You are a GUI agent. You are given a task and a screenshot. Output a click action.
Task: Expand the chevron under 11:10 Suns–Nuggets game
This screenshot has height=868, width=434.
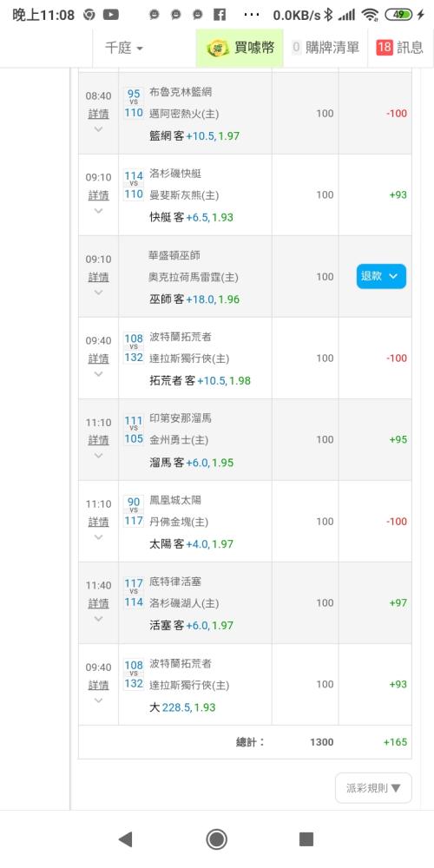pos(99,537)
